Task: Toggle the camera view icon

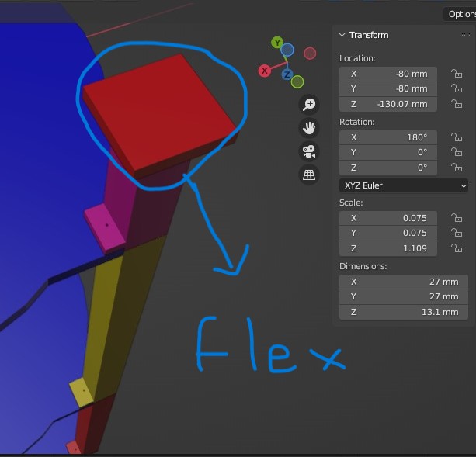Action: [309, 151]
